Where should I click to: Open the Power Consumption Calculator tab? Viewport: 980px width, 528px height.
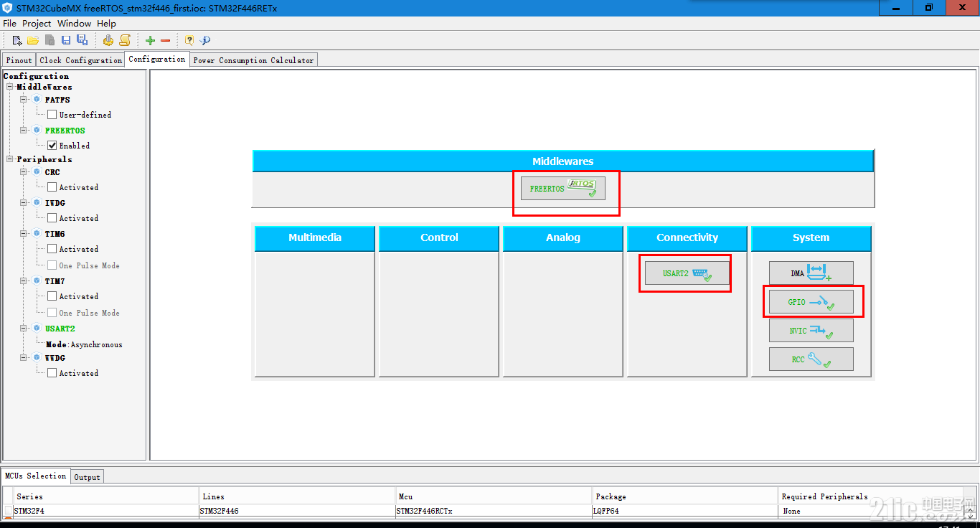click(253, 60)
